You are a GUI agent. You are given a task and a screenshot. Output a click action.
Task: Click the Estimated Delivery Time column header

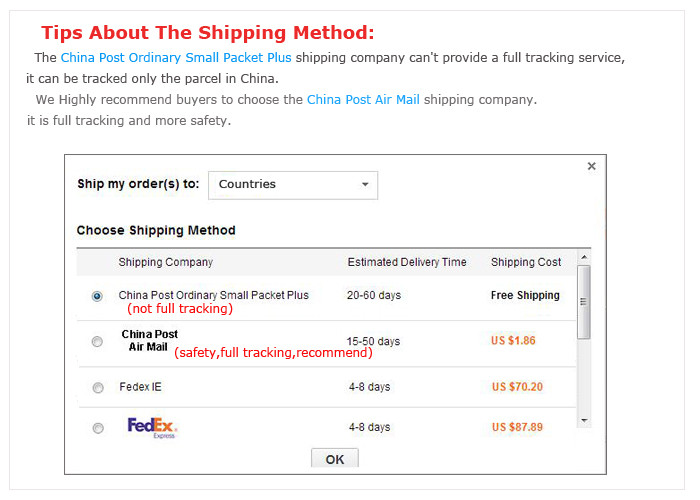pyautogui.click(x=407, y=263)
